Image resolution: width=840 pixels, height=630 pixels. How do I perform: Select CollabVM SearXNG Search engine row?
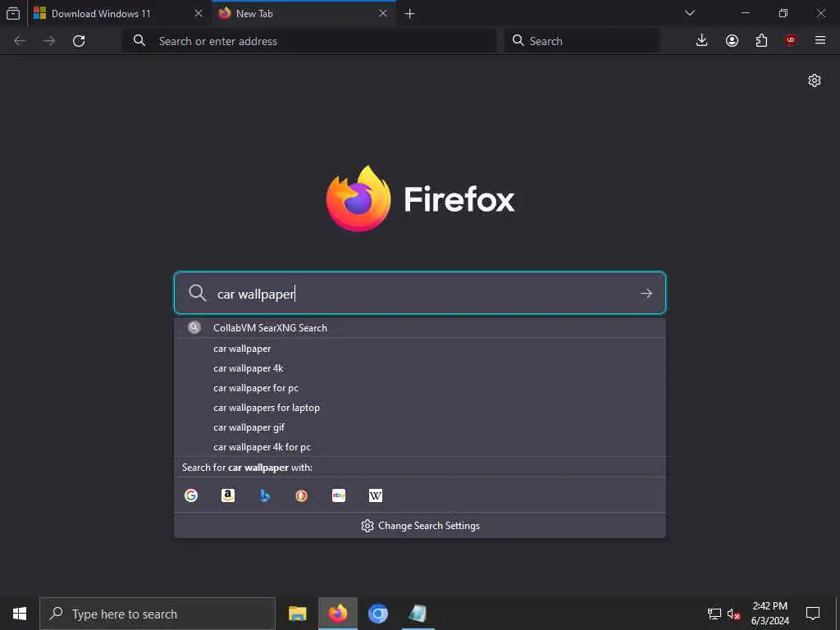click(x=420, y=328)
